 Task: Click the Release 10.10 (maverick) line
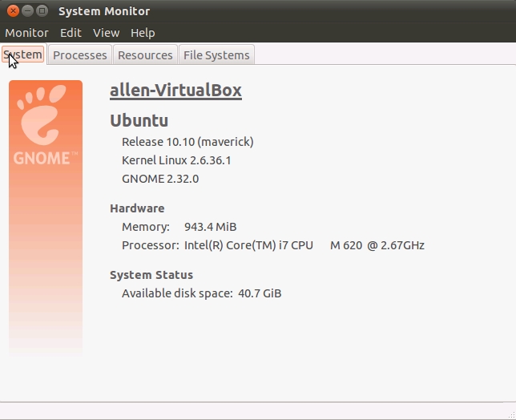coord(187,142)
